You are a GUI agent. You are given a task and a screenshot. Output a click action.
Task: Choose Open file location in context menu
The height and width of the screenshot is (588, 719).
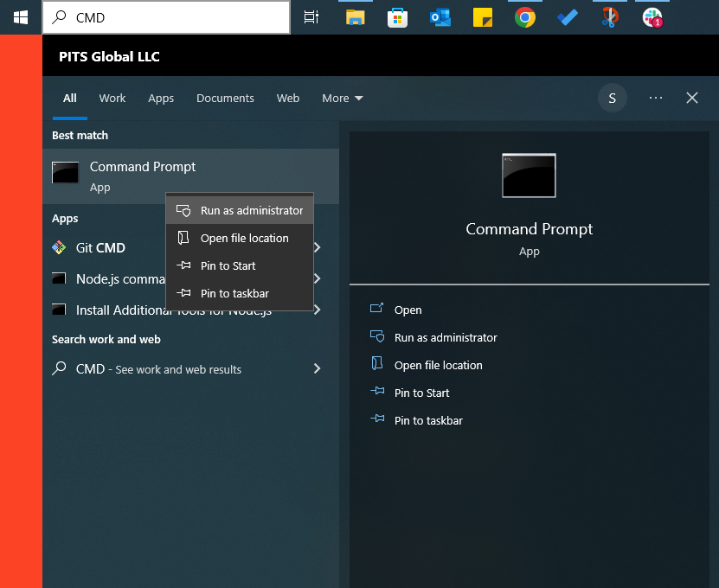240,238
